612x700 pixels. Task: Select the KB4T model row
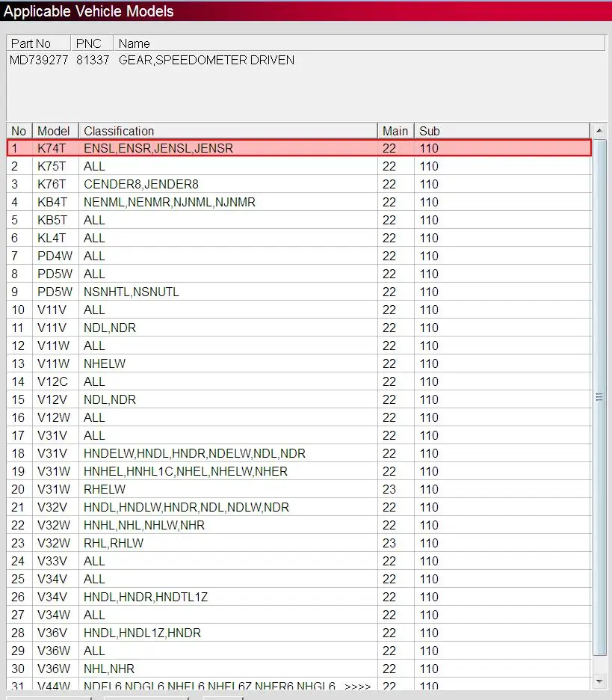299,202
